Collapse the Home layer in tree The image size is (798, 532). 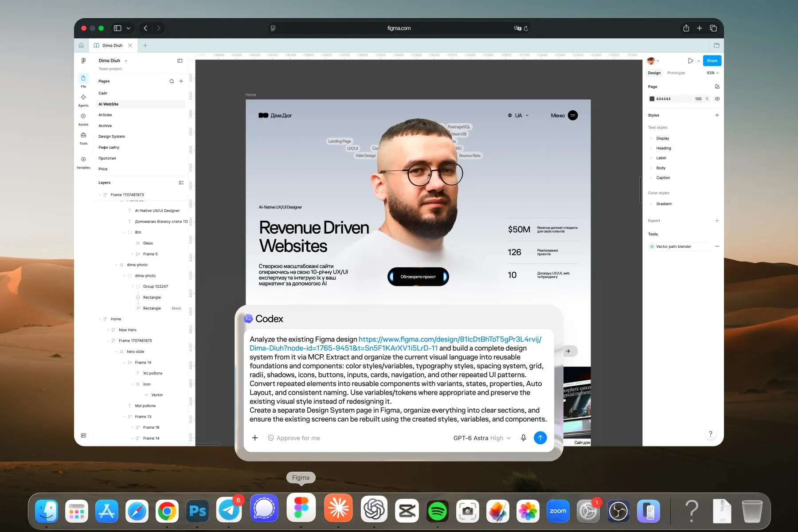(100, 319)
